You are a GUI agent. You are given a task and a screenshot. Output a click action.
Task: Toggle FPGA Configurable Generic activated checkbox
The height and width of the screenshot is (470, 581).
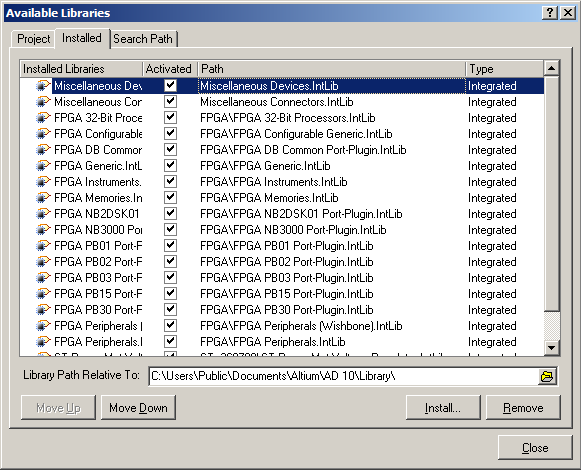(170, 133)
